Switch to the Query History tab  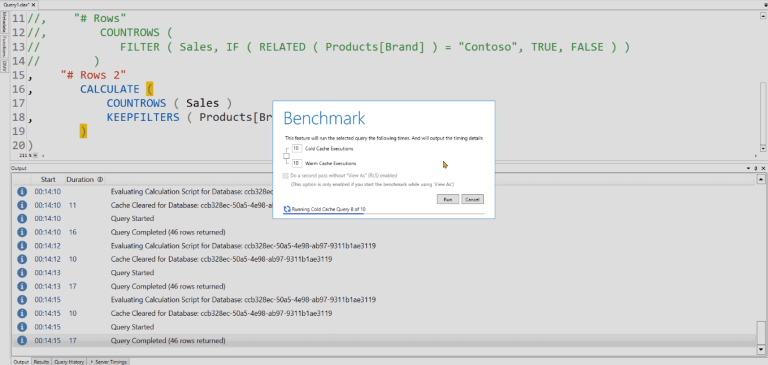coord(69,362)
